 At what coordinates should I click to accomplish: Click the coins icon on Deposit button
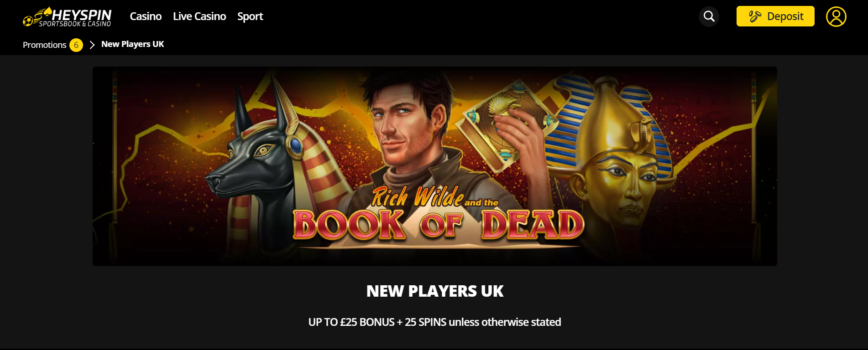(755, 16)
